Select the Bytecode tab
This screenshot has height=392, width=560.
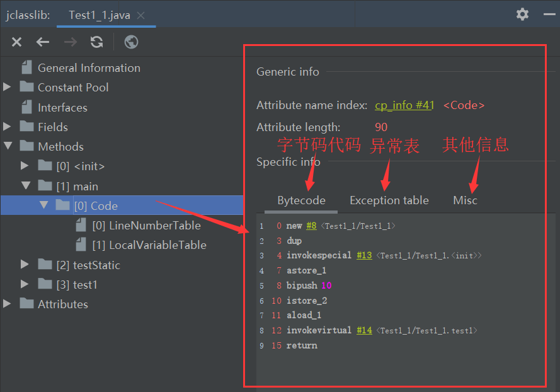pyautogui.click(x=301, y=200)
